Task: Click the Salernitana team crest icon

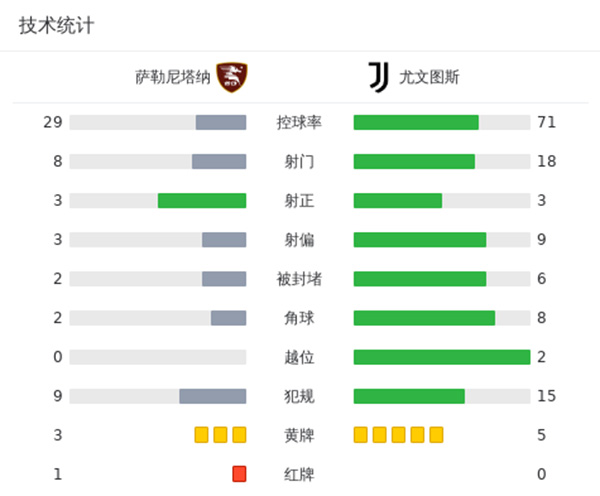Action: (232, 77)
